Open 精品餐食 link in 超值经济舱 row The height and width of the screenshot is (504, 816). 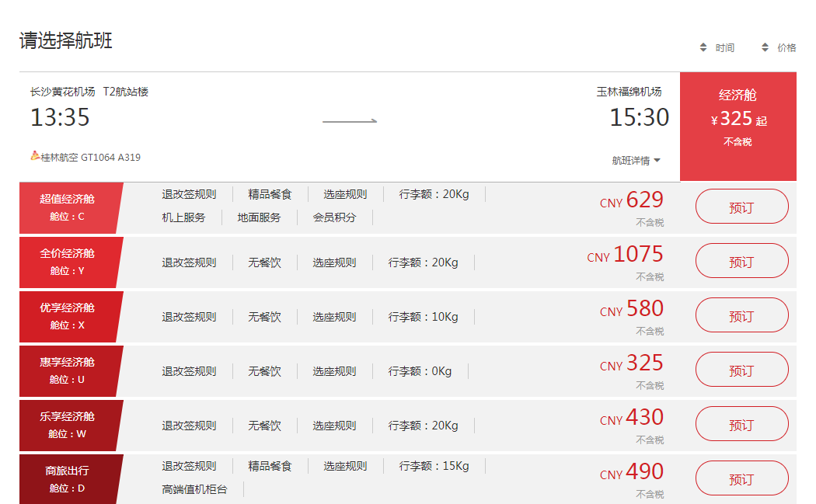click(270, 194)
